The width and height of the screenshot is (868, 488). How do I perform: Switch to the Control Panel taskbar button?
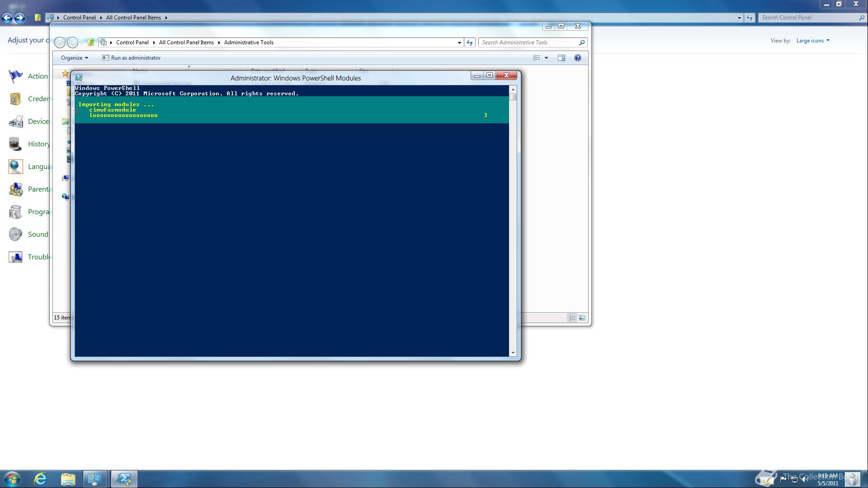pyautogui.click(x=95, y=479)
